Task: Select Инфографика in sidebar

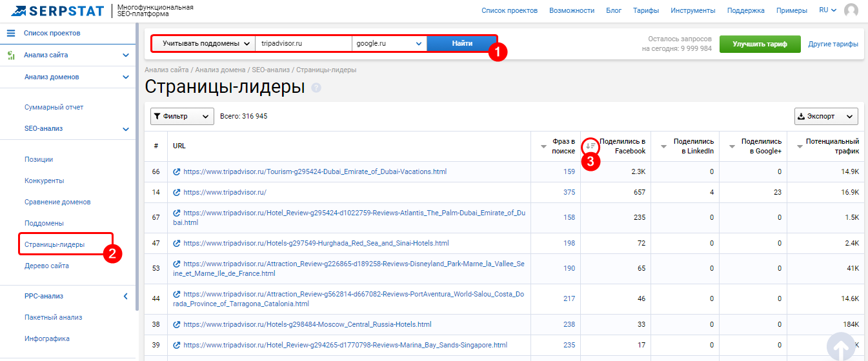Action: click(47, 338)
